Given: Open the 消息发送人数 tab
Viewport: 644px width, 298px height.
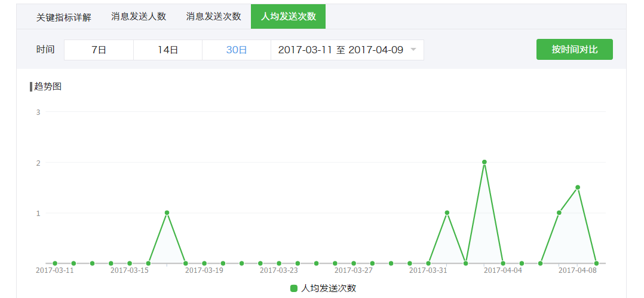Looking at the screenshot, I should 139,17.
